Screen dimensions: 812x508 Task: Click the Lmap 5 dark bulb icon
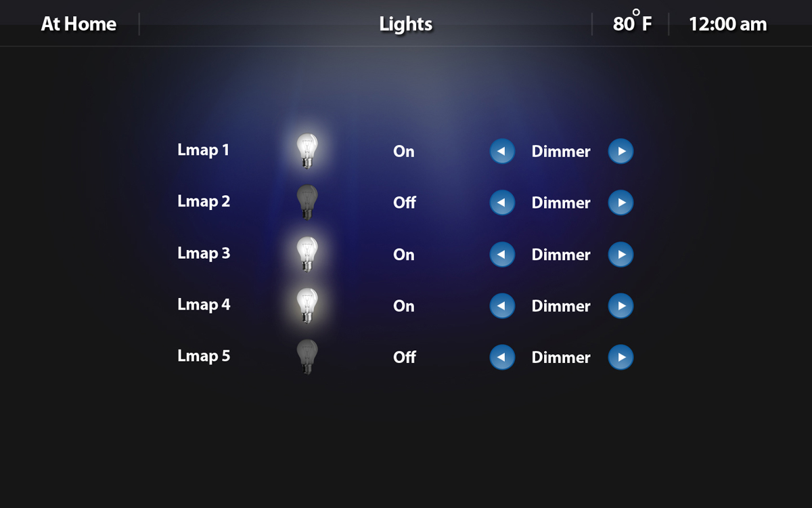click(x=307, y=357)
